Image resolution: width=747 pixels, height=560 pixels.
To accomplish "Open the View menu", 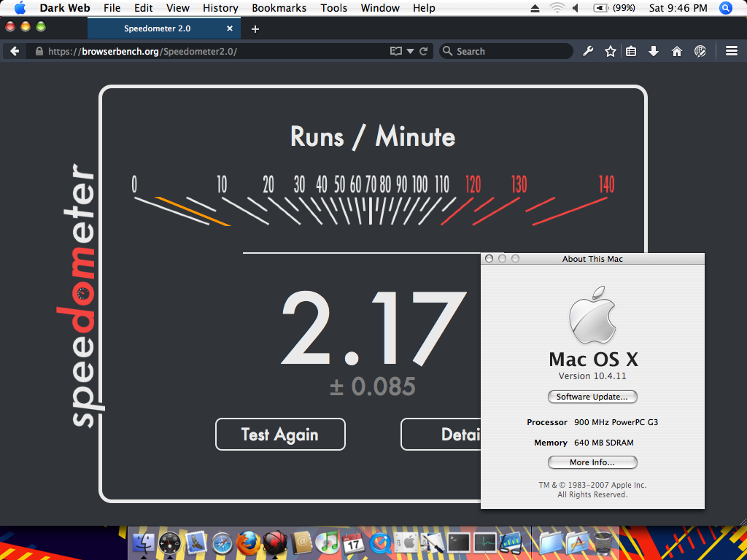I will point(178,8).
